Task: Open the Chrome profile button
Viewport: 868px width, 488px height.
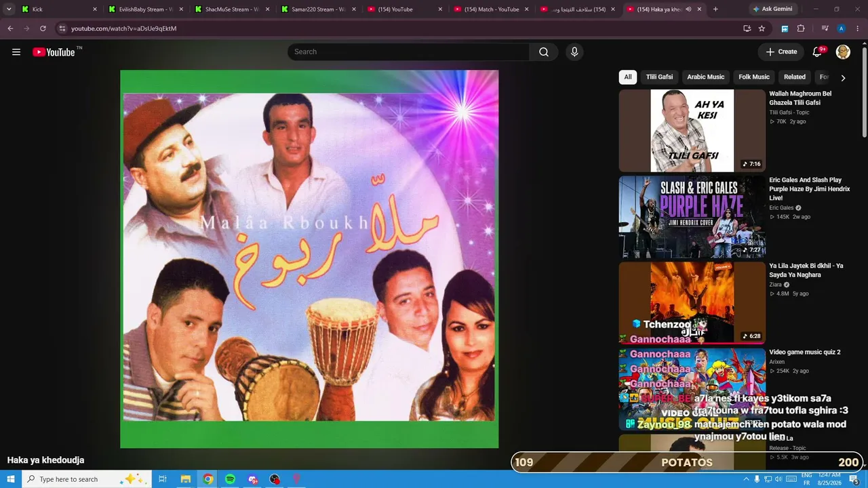Action: (842, 28)
